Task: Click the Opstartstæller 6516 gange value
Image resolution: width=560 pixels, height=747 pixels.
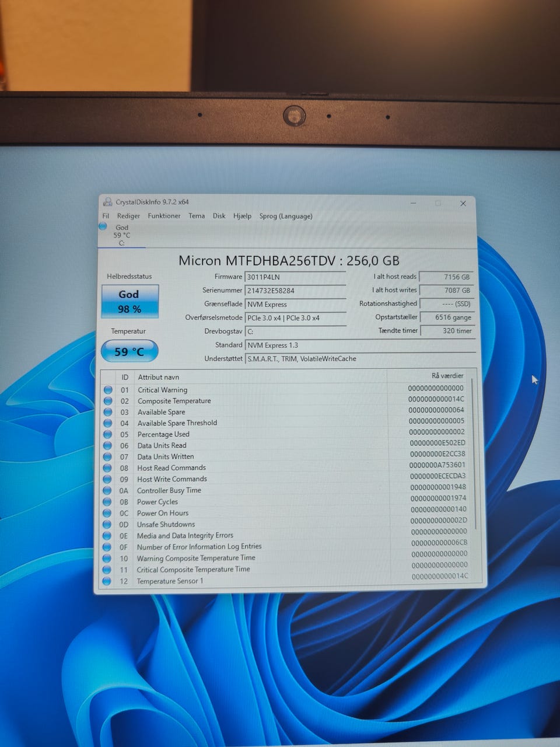Action: tap(446, 317)
